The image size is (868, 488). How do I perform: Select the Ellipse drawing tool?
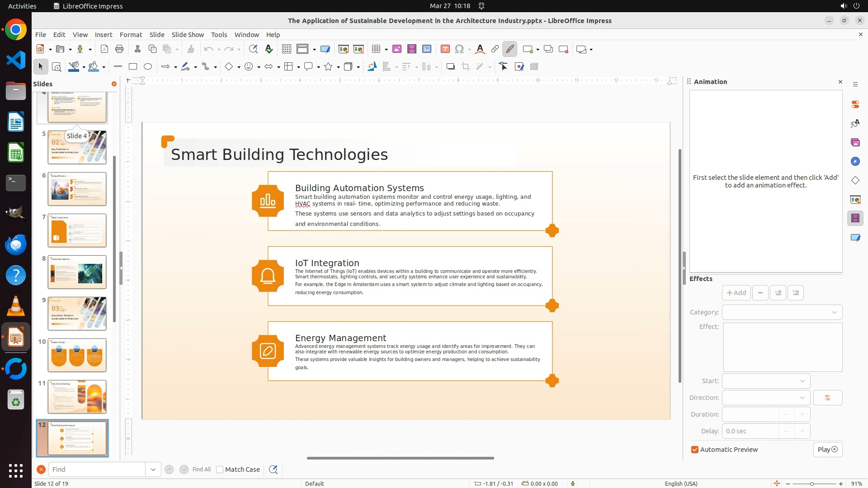[148, 67]
